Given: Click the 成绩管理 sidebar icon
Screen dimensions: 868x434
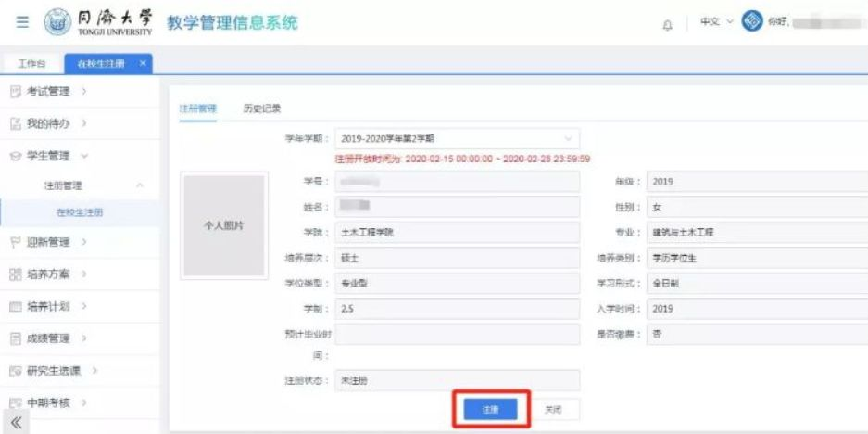Looking at the screenshot, I should coord(16,338).
